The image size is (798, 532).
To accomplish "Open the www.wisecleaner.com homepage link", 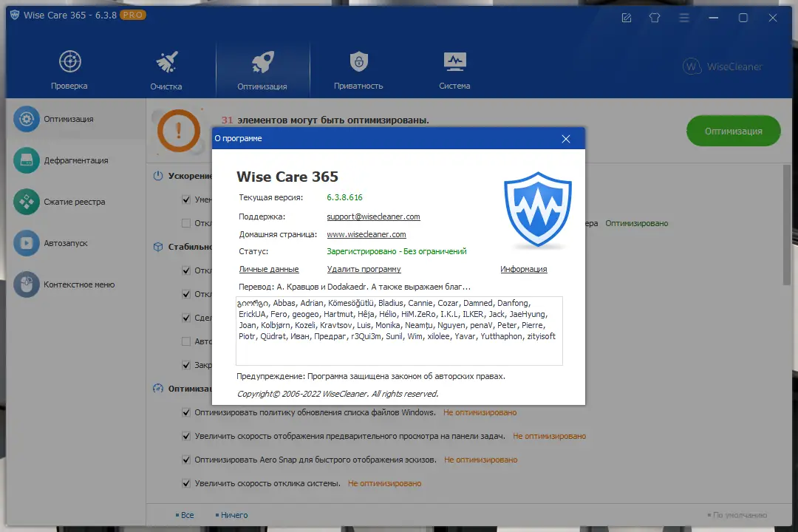I will coord(366,234).
